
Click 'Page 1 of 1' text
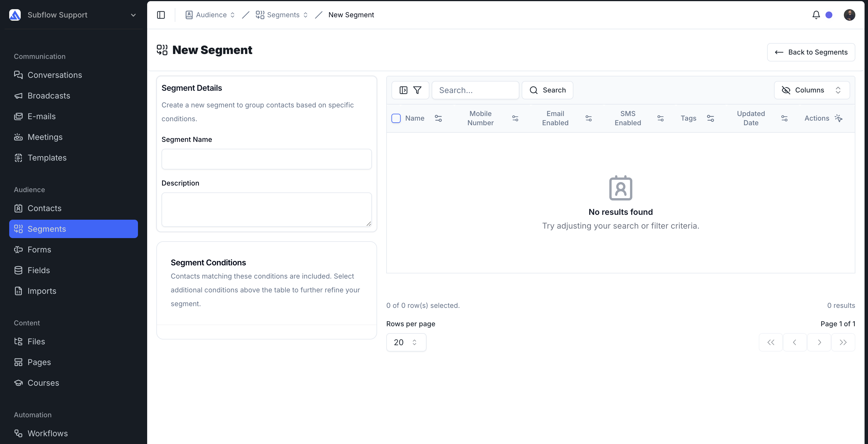[838, 324]
